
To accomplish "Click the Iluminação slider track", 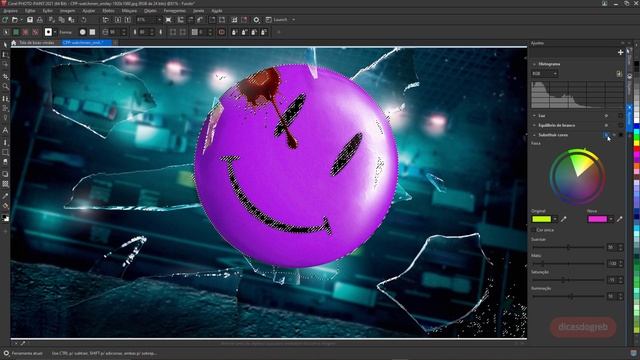I will point(568,296).
